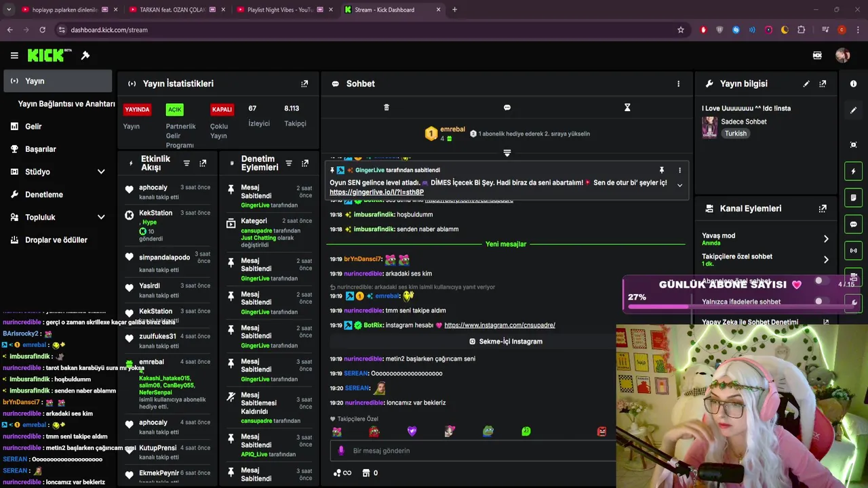868x488 pixels.
Task: Pop out the Yayın bilgisi panel
Action: point(823,83)
